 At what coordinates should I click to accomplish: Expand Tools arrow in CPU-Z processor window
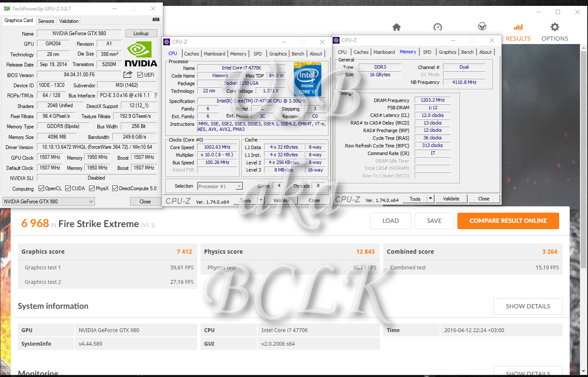pyautogui.click(x=260, y=201)
